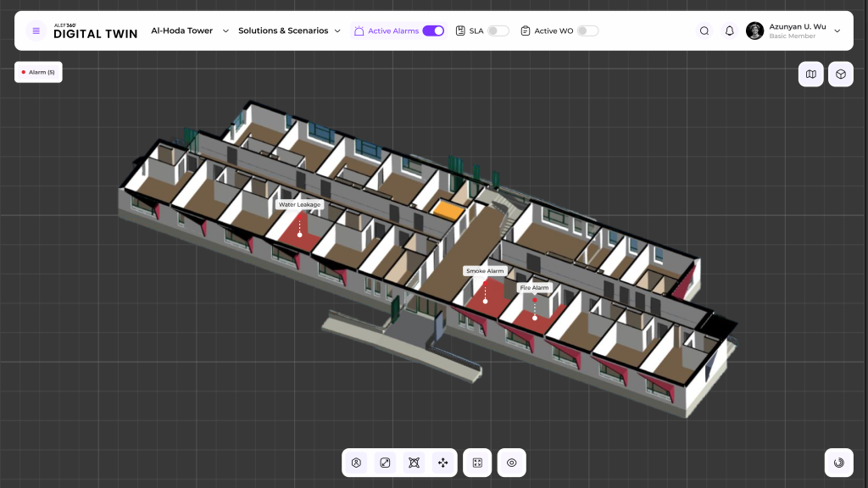Click the search magnifier icon
868x488 pixels.
coord(704,30)
